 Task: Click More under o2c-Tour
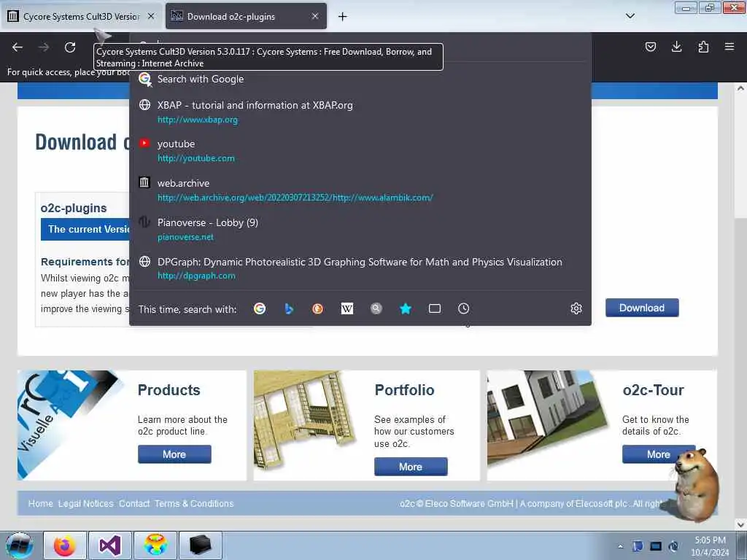(659, 454)
